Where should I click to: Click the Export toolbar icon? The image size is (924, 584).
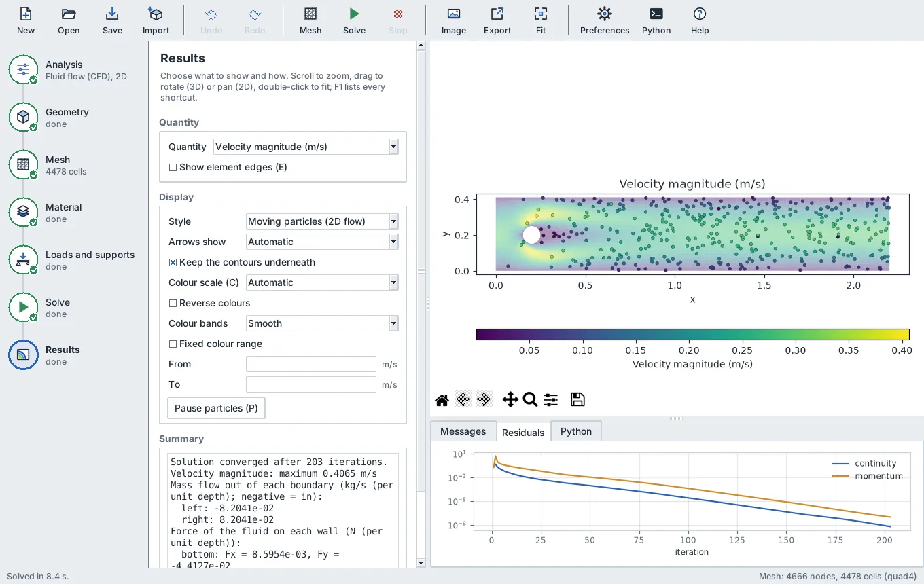(497, 20)
